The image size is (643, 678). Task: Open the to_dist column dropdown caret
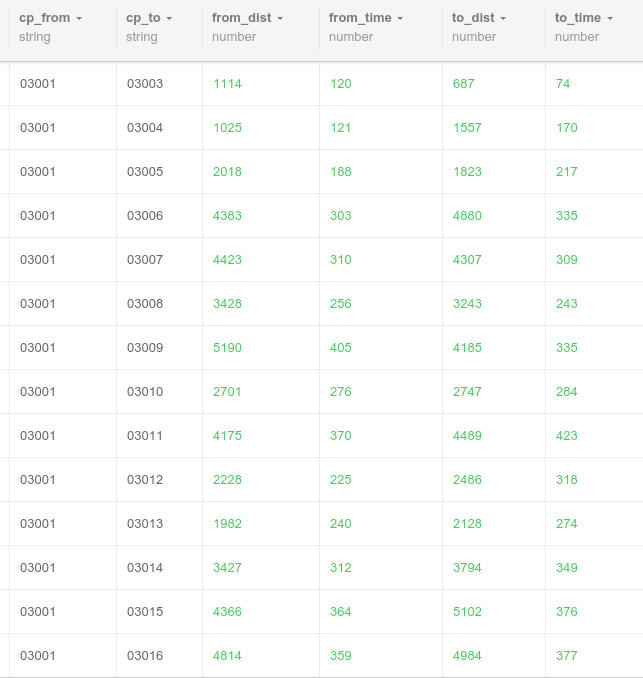503,19
